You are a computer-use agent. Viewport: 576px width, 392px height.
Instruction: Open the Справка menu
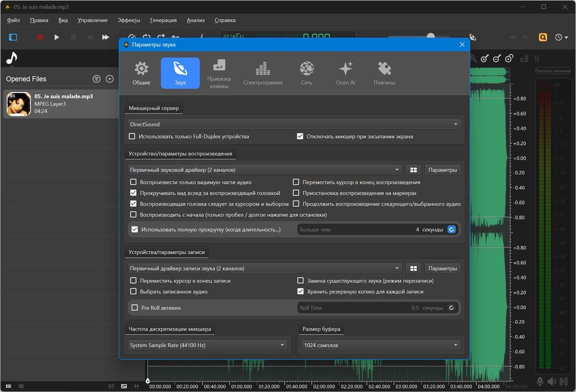click(225, 20)
